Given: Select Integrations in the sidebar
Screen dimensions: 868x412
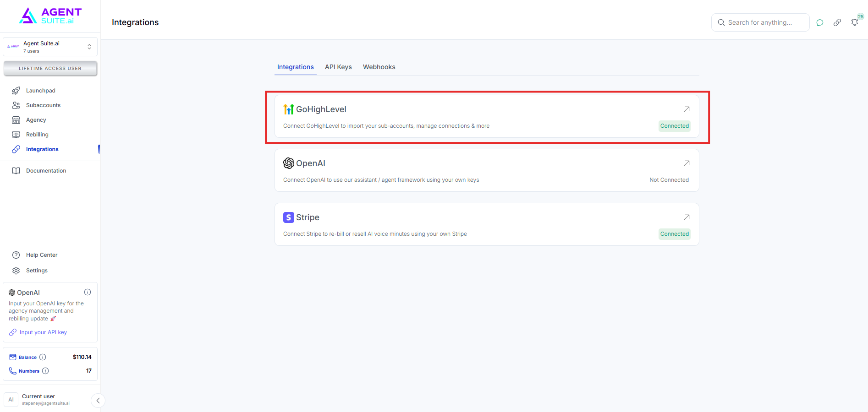Looking at the screenshot, I should pos(42,149).
